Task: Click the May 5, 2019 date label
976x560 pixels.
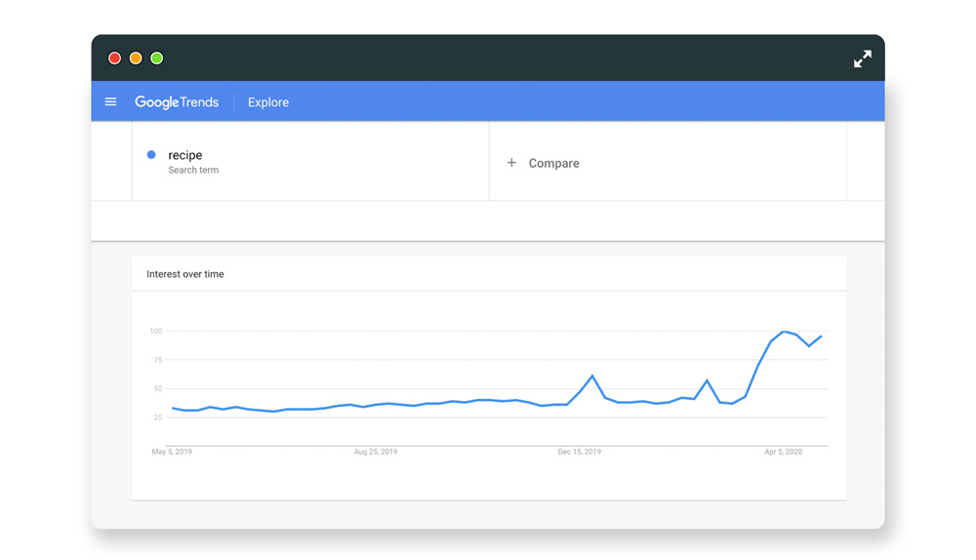Action: point(172,452)
